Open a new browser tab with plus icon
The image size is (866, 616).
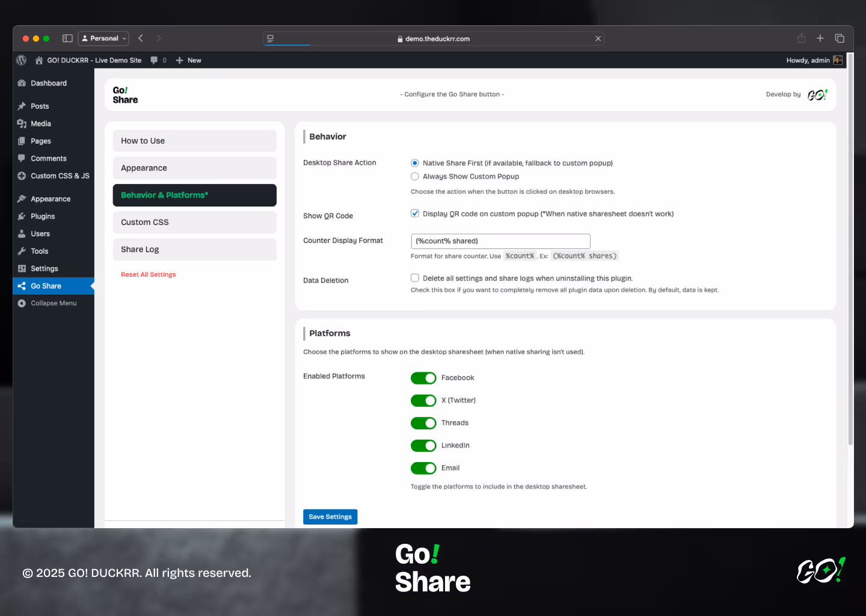(x=820, y=38)
